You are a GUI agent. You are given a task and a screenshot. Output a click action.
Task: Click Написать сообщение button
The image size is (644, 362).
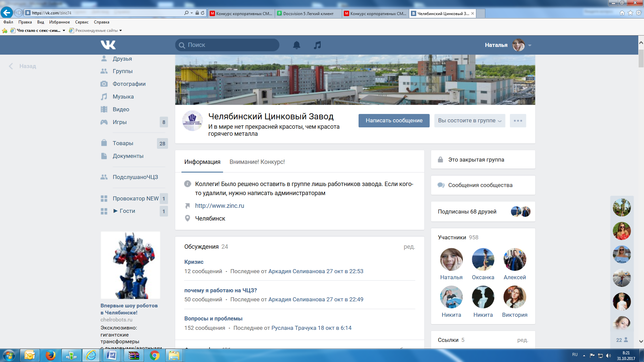[394, 121]
